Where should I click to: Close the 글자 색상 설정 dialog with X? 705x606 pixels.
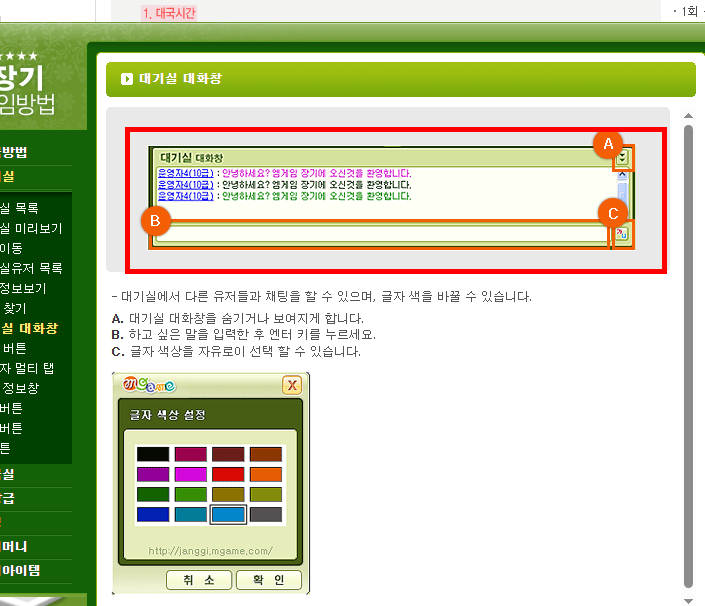point(292,385)
